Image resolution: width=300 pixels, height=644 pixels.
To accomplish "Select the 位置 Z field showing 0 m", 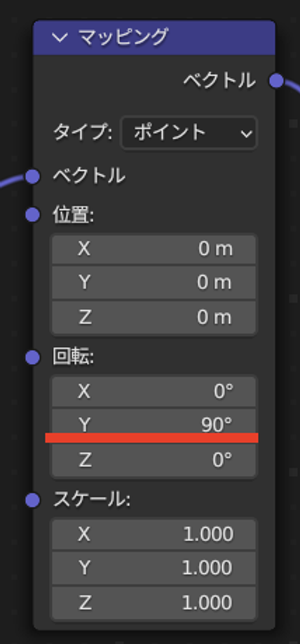I will tap(154, 318).
